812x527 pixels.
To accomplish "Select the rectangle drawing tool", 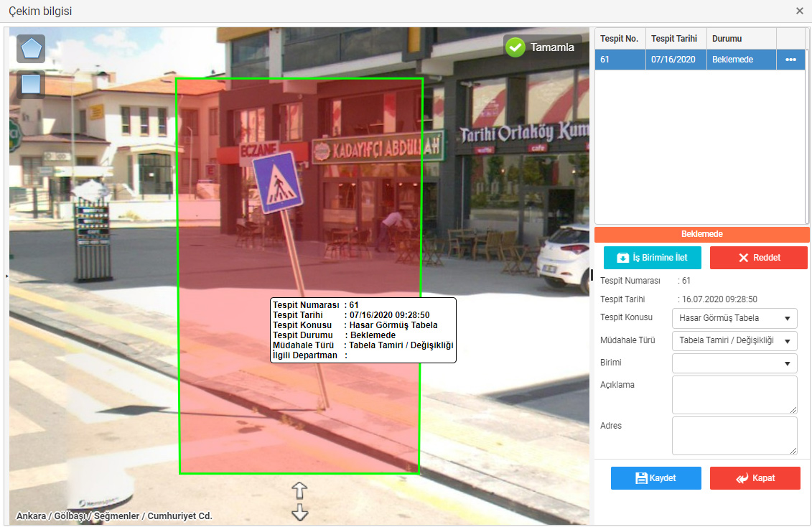I will 31,85.
